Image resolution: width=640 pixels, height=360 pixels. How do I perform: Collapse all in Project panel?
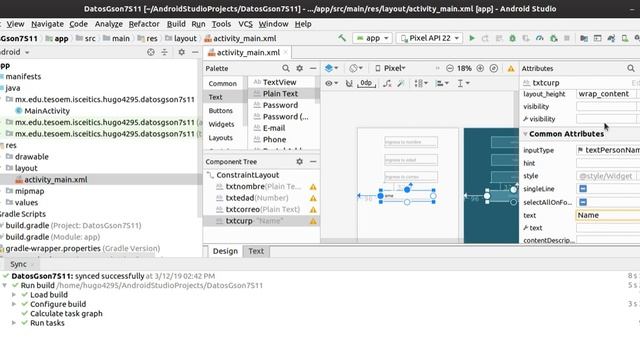164,52
